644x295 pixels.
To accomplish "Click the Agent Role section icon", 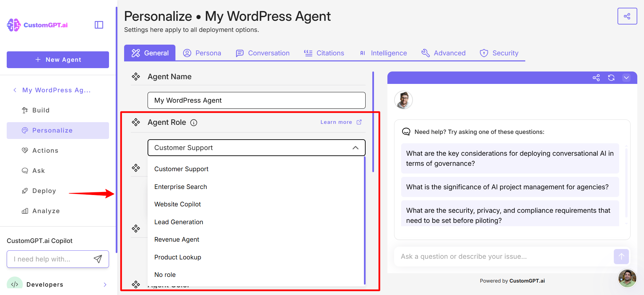I will coord(136,122).
